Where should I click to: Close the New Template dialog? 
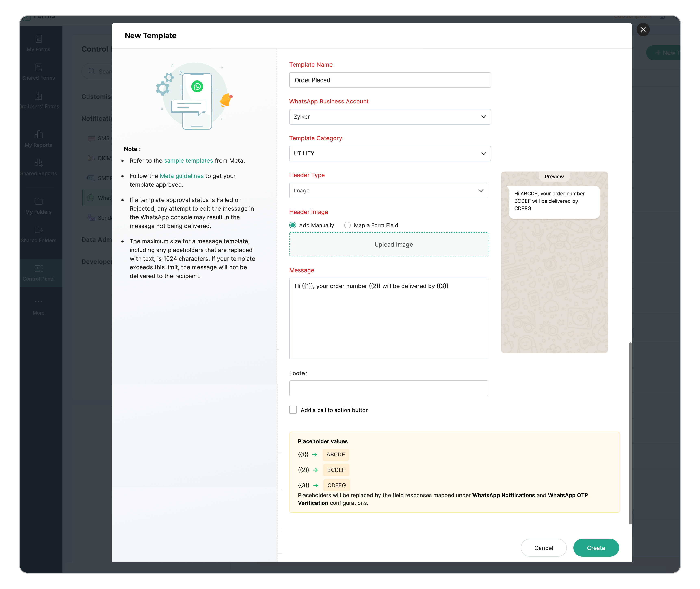[643, 29]
